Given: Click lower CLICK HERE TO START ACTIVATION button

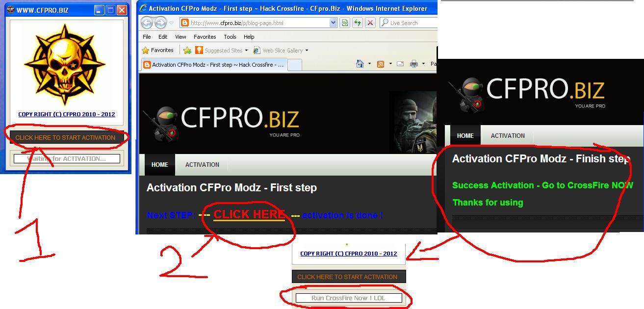Looking at the screenshot, I should pos(349,277).
